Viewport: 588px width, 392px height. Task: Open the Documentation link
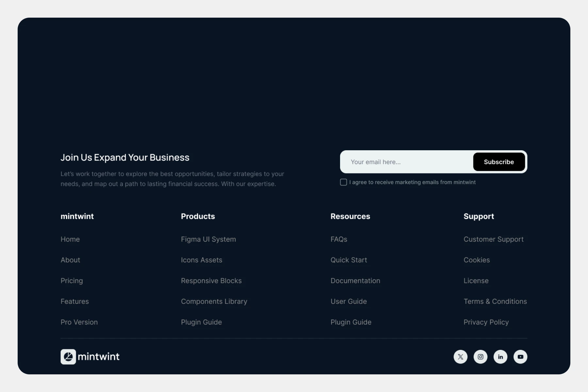(x=355, y=281)
